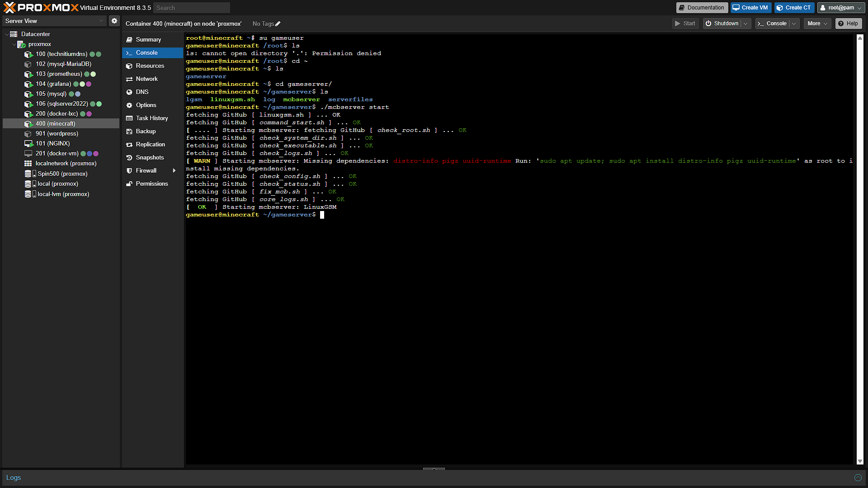Open Server View settings gear
Screen dimensions: 868x488
coord(114,21)
